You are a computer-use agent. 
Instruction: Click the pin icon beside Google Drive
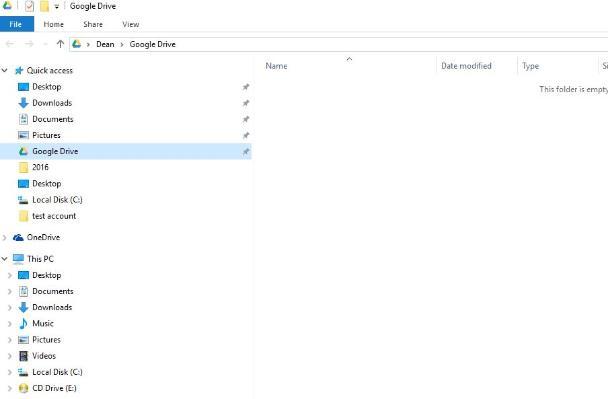246,152
